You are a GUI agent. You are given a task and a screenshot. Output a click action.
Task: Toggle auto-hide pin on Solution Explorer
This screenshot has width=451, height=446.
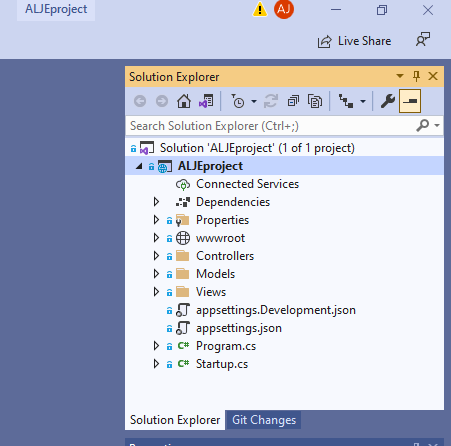pyautogui.click(x=416, y=76)
